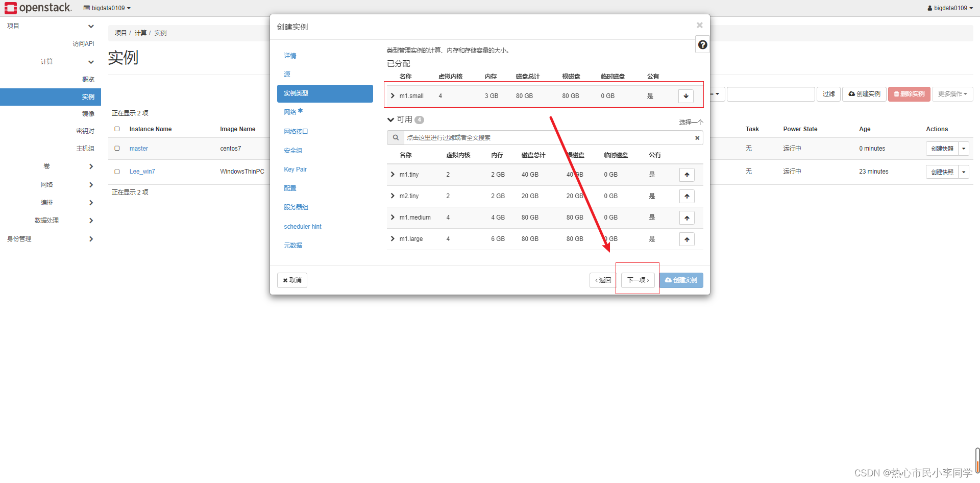Screen dimensions: 980x483
Task: Open the Lee_win7 instance link
Action: 142,172
